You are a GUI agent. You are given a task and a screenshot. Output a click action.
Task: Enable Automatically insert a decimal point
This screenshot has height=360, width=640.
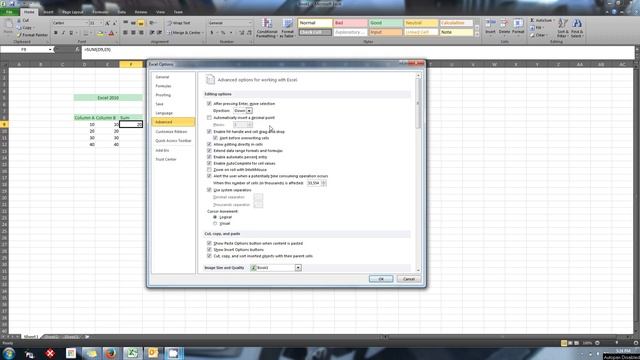[209, 118]
